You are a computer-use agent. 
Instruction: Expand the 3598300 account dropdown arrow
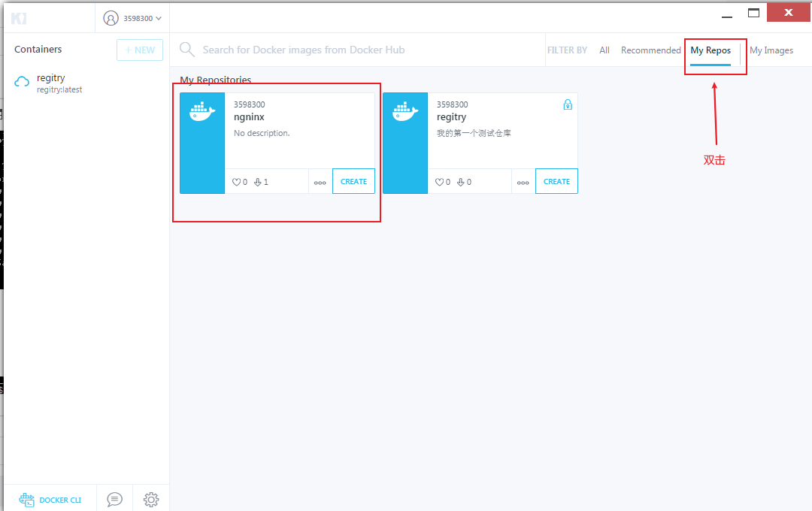tap(159, 18)
